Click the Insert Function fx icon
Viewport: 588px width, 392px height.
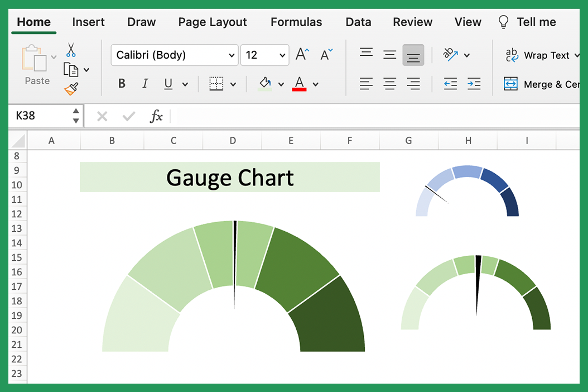click(156, 116)
